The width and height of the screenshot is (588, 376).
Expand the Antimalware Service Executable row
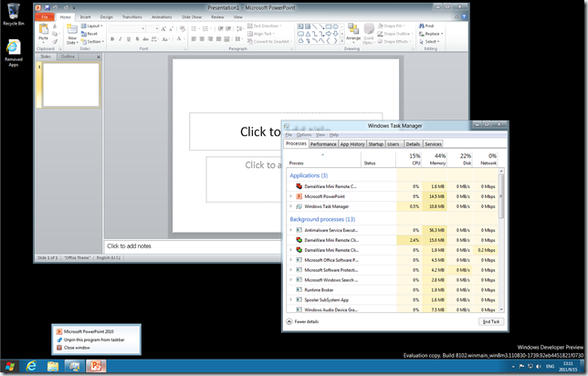[x=290, y=230]
